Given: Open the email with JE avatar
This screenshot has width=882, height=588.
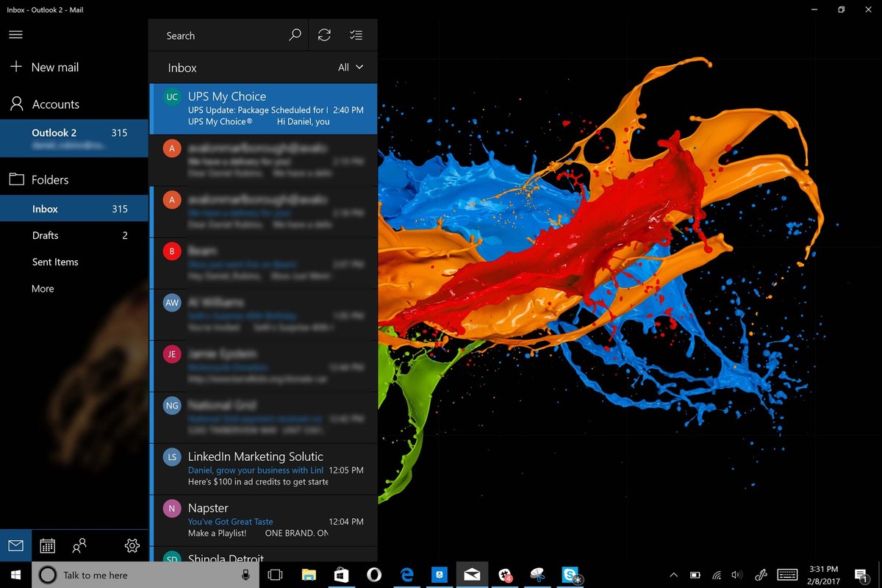Looking at the screenshot, I should click(x=263, y=366).
